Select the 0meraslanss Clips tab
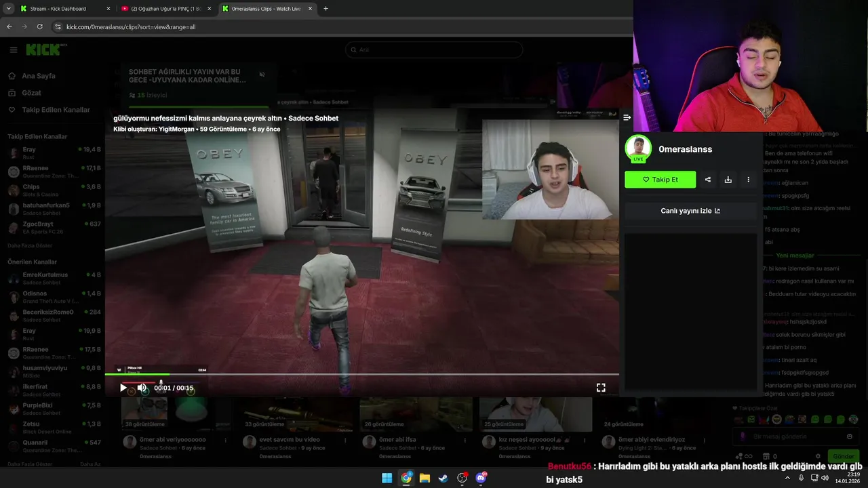Screen dimensions: 868x488 pyautogui.click(x=267, y=9)
